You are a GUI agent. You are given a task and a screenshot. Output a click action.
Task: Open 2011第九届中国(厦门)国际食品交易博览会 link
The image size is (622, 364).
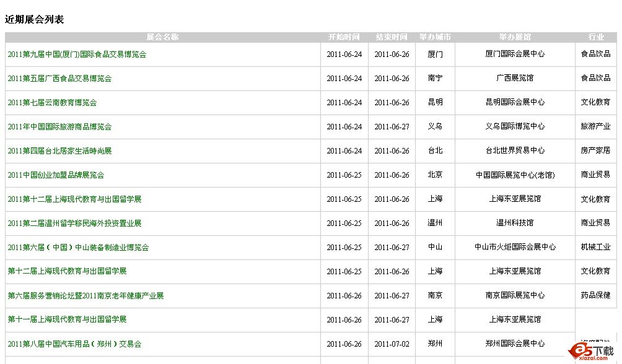tap(77, 54)
